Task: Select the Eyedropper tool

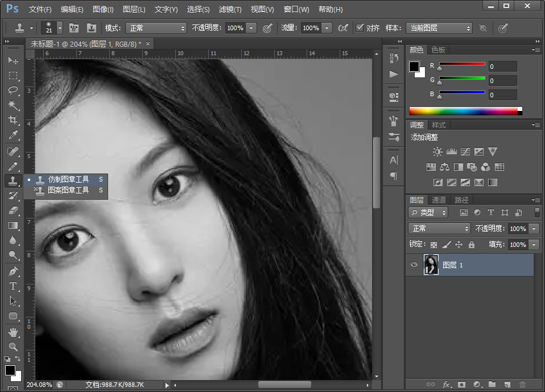Action: coord(13,135)
